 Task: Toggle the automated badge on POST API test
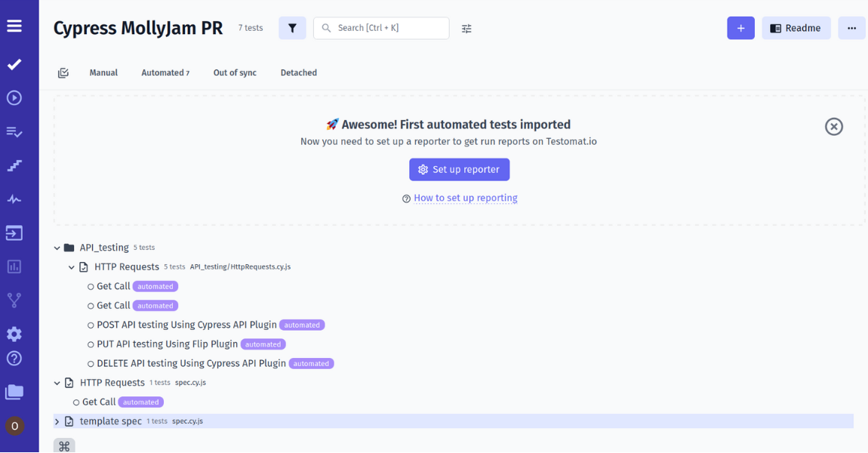(x=302, y=325)
